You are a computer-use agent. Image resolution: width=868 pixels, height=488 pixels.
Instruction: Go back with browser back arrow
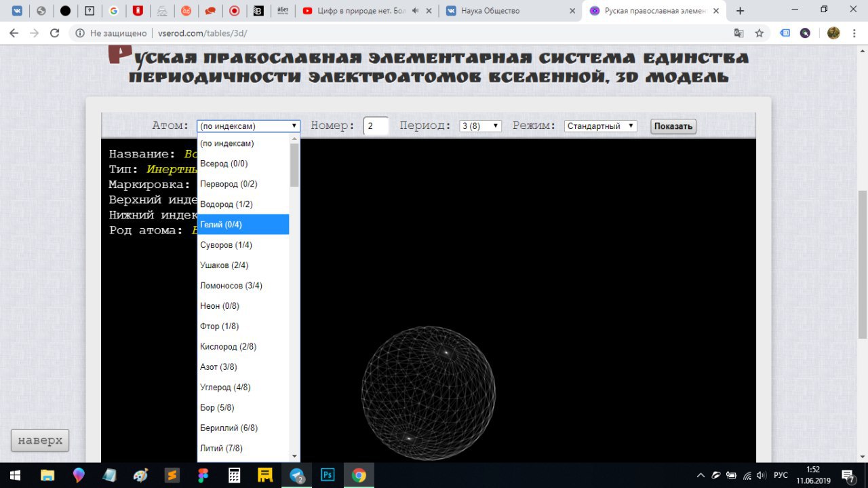tap(15, 33)
